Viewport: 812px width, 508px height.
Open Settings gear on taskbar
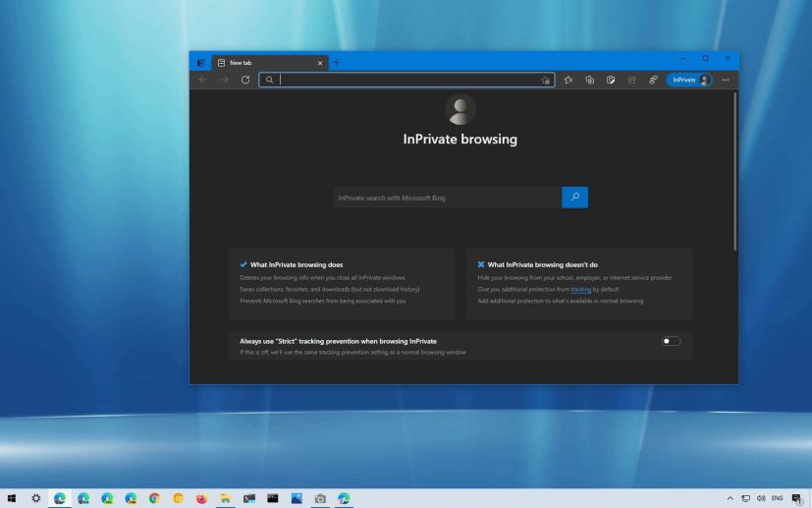pos(35,498)
